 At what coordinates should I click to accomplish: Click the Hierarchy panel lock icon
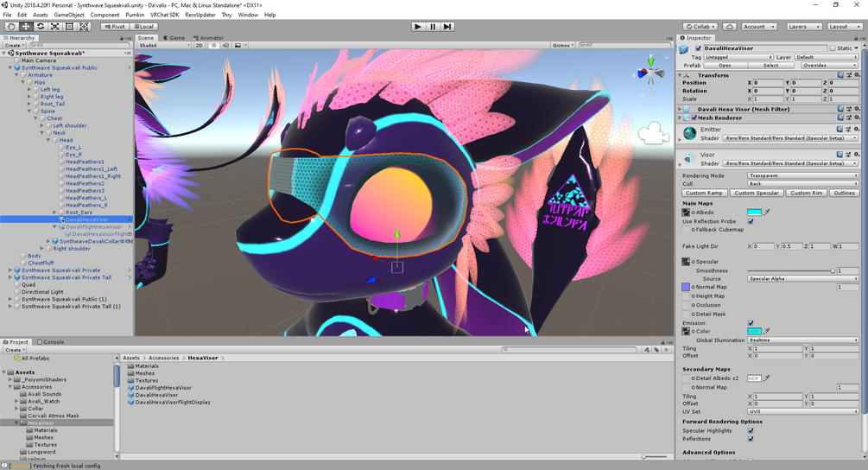tap(121, 38)
